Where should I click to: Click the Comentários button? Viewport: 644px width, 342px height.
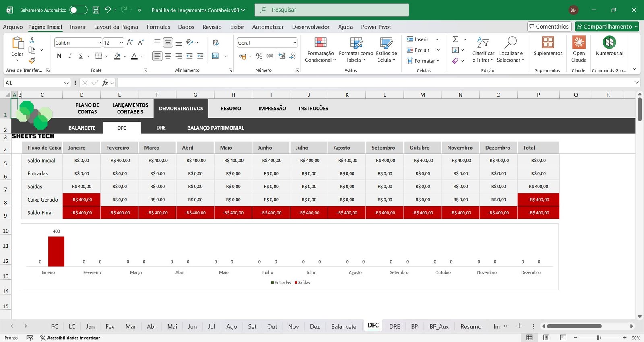[549, 27]
